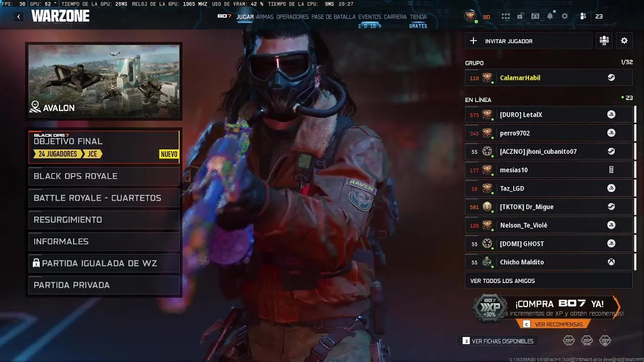The height and width of the screenshot is (362, 644).
Task: Select Informales playlist
Action: point(104,241)
